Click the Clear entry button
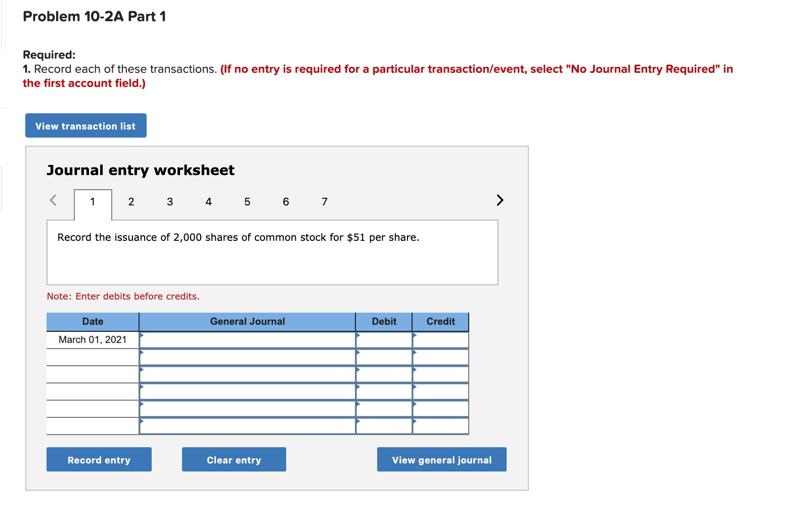This screenshot has width=812, height=515. pos(234,459)
